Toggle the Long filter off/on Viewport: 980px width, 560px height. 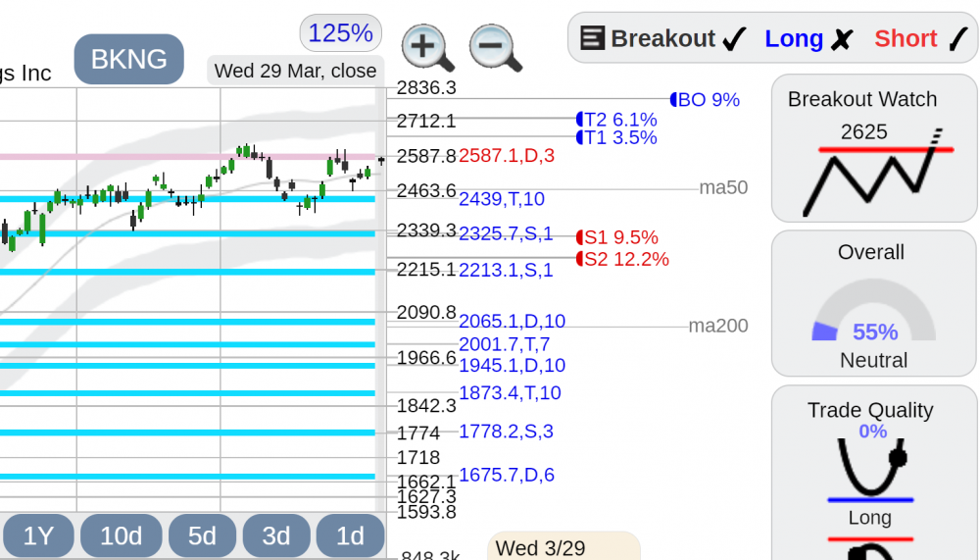pos(808,39)
